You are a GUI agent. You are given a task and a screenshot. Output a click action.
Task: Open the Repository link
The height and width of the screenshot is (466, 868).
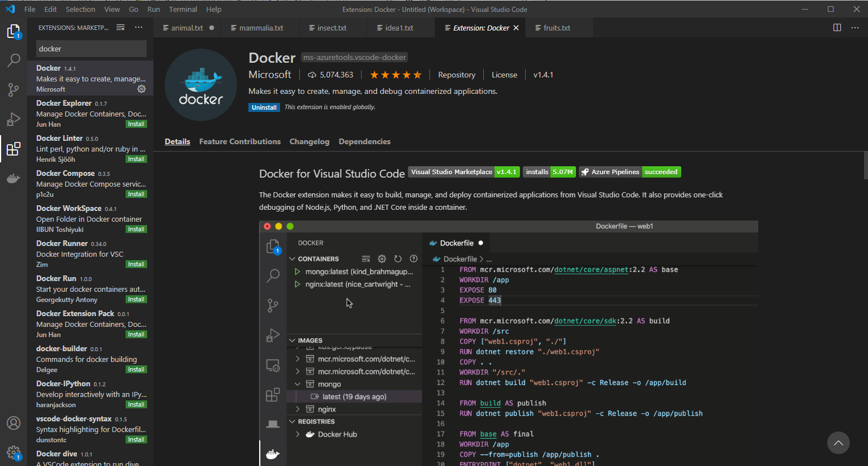(x=457, y=75)
